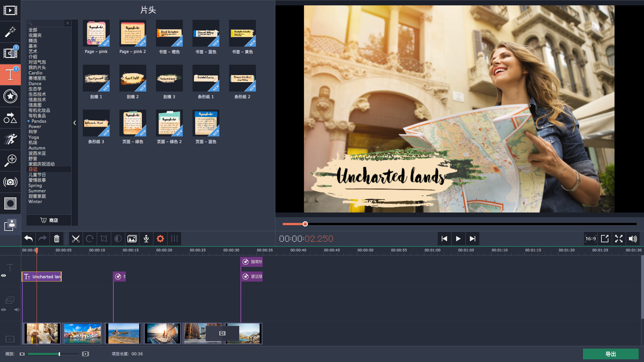Click the Record audio microphone icon
This screenshot has width=644, height=362.
tap(146, 239)
